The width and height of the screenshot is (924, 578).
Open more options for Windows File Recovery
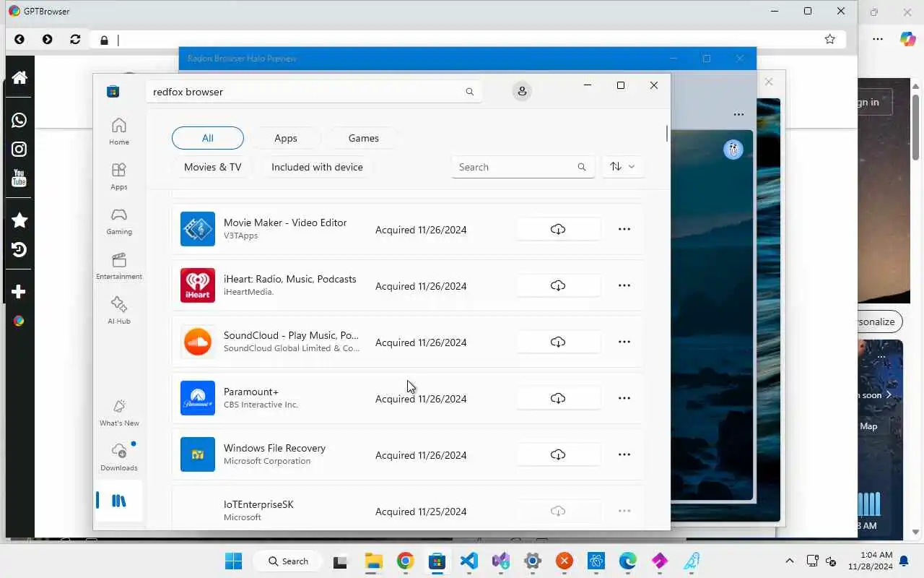(x=624, y=454)
